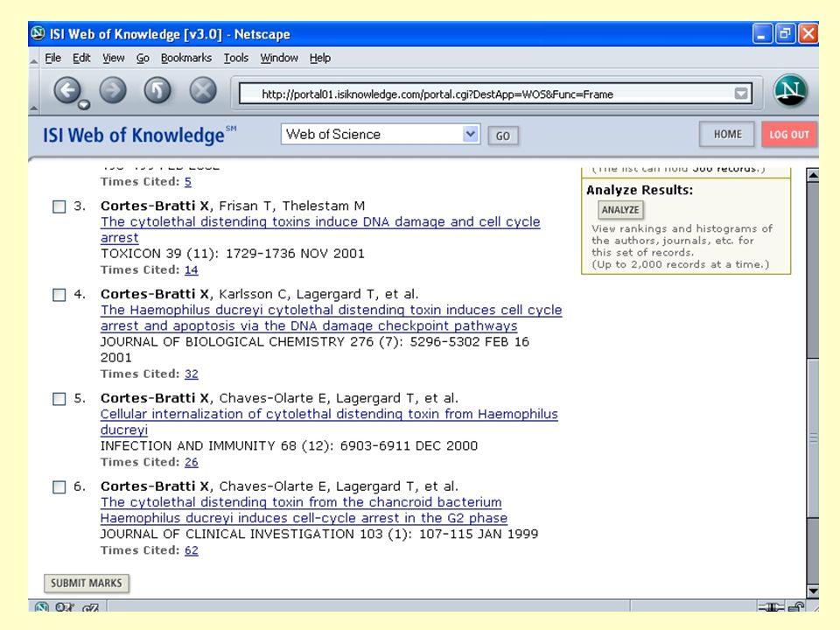Open the Tools menu
Image resolution: width=840 pixels, height=630 pixels.
[x=235, y=58]
